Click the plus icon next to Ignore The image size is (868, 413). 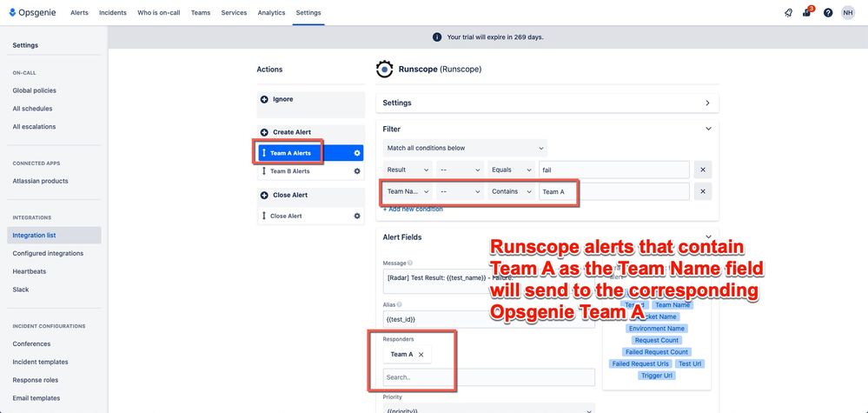264,100
